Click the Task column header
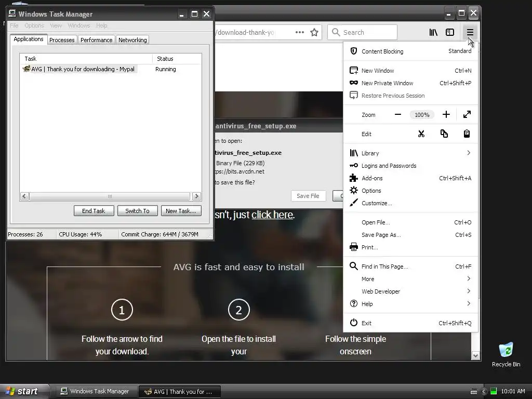The image size is (532, 399). (86, 59)
